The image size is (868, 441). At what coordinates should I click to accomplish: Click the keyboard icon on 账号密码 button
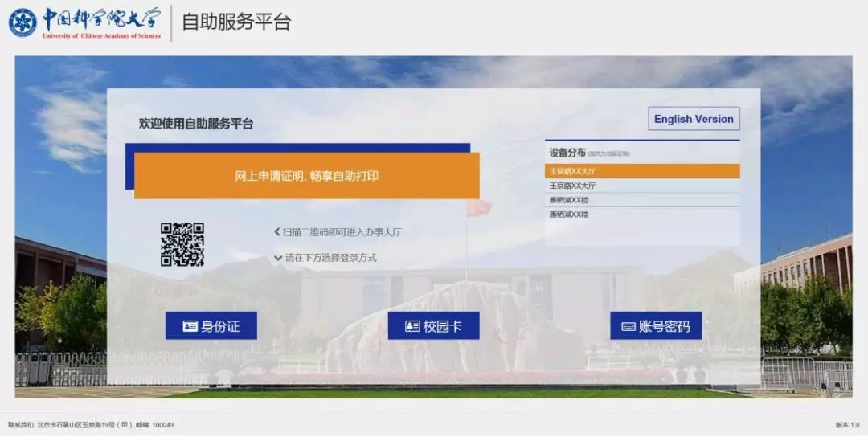[628, 326]
